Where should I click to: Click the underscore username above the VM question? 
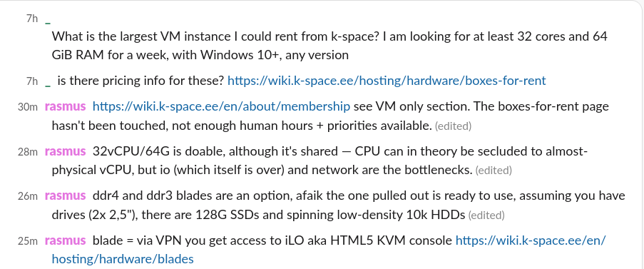tap(48, 22)
